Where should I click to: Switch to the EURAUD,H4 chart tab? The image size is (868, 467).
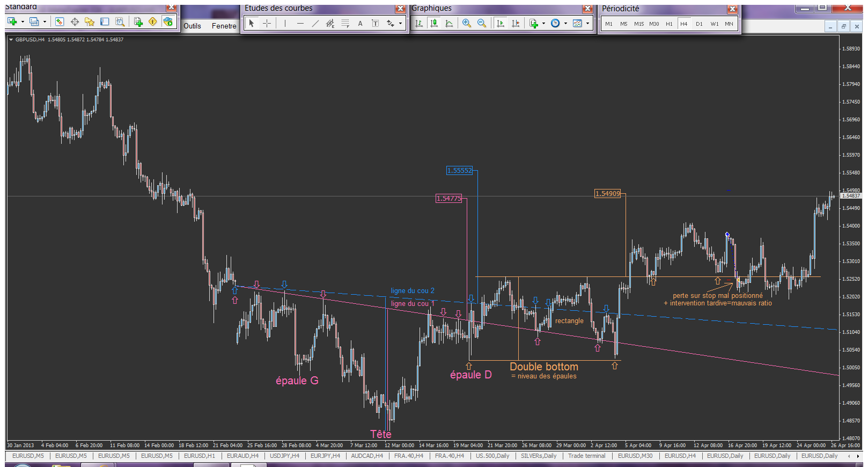coord(242,456)
